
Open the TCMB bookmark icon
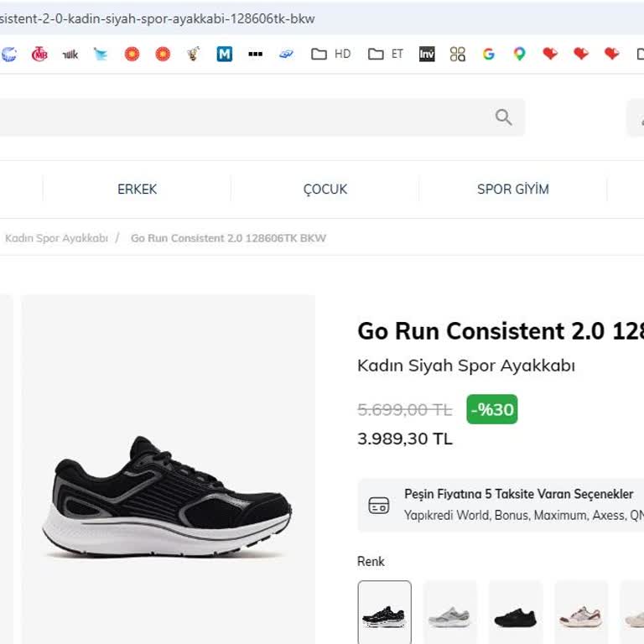[39, 55]
